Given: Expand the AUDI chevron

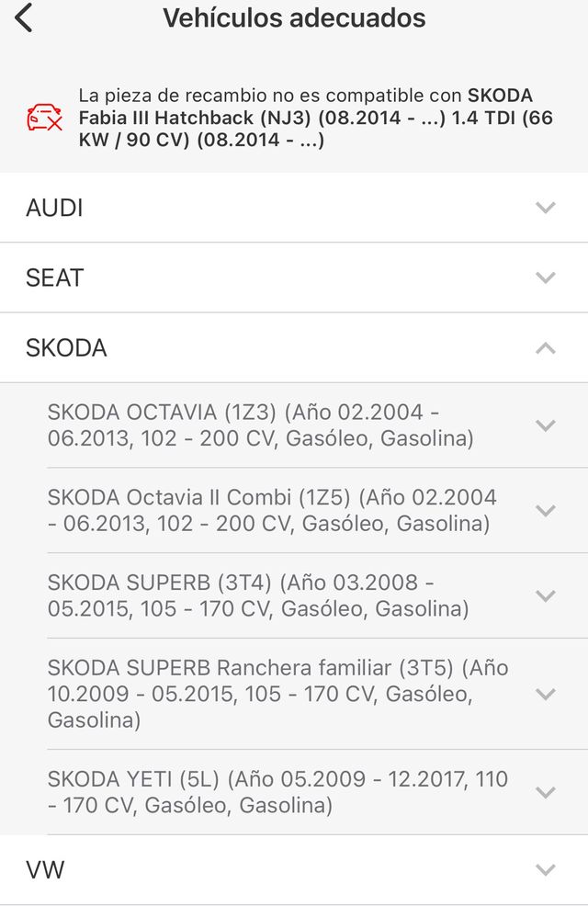Looking at the screenshot, I should coord(546,208).
